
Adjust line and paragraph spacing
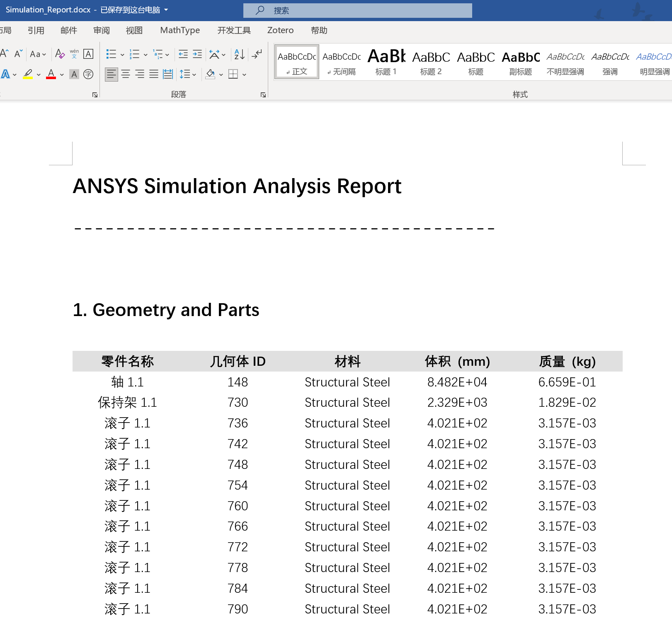(x=185, y=74)
